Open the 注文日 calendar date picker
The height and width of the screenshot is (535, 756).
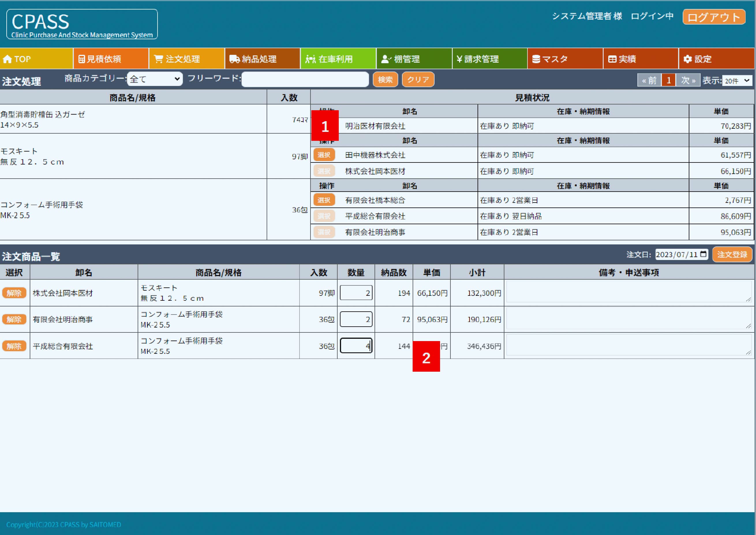coord(703,254)
